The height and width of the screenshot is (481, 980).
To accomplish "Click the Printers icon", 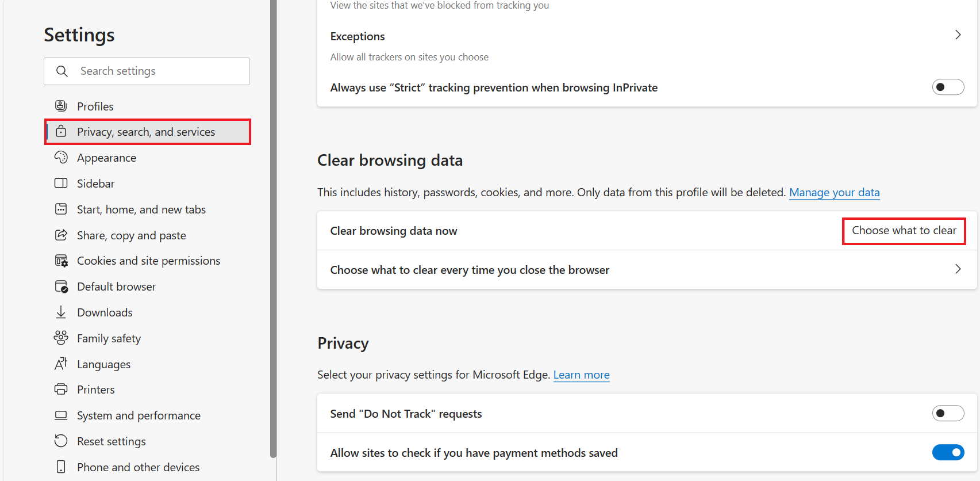I will coord(61,389).
